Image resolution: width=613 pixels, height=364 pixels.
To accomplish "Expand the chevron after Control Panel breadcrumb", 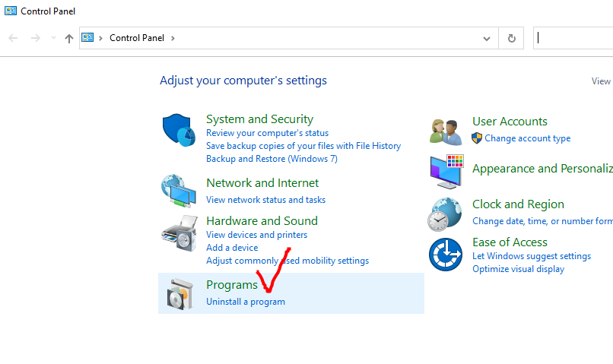I will click(x=173, y=38).
